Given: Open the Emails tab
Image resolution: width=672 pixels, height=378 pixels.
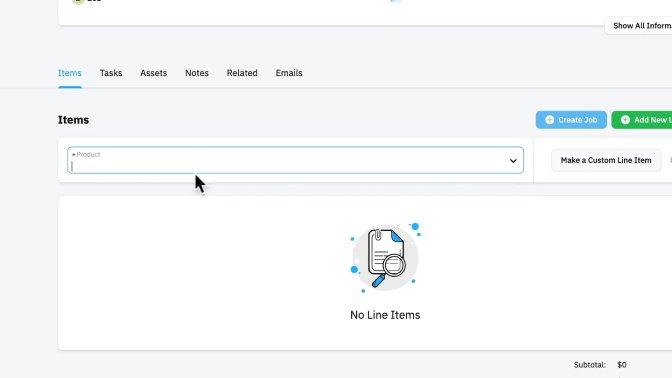Looking at the screenshot, I should click(289, 73).
